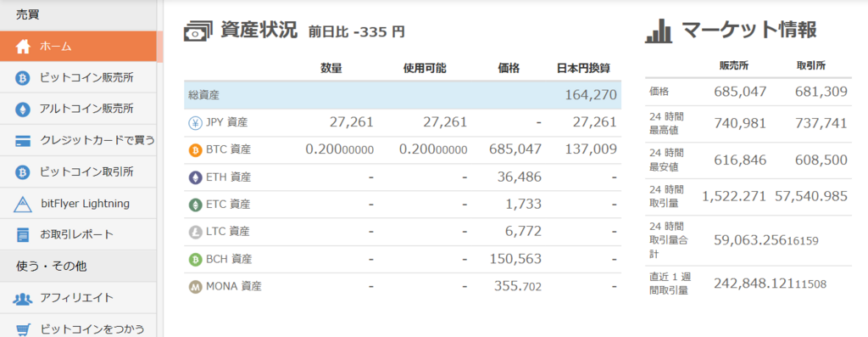
Task: Click the green ETC coin icon
Action: 196,205
